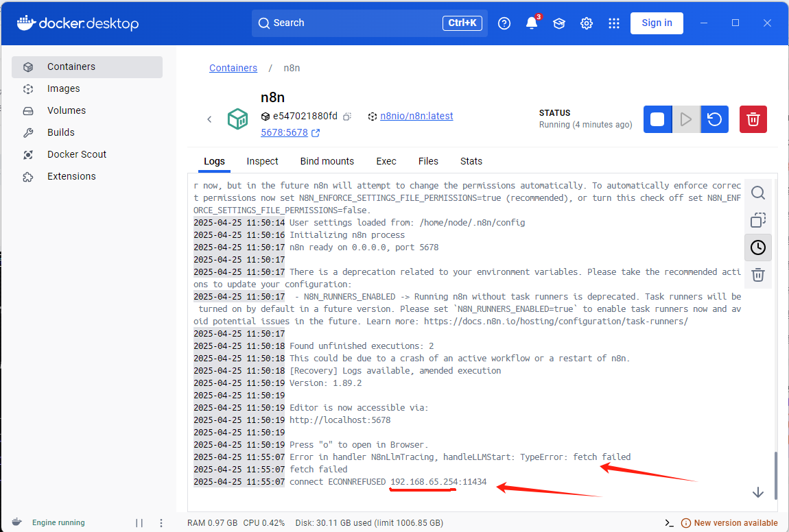
Task: Pause the Docker engine
Action: (139, 523)
